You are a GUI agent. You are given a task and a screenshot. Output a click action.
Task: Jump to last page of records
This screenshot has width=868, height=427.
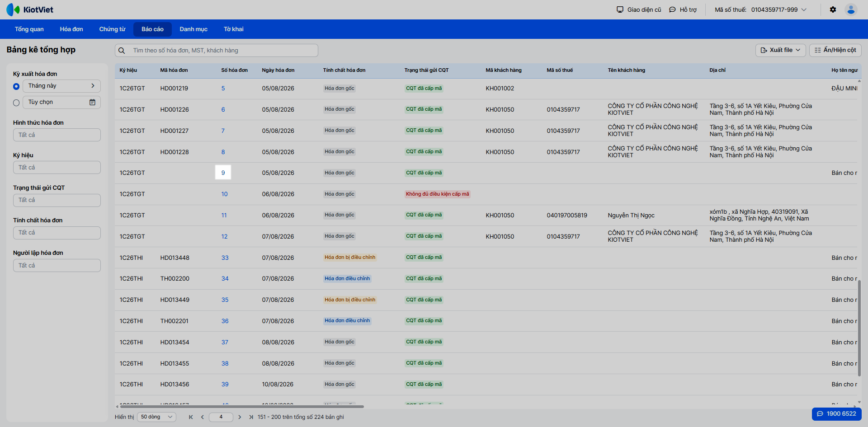point(251,417)
